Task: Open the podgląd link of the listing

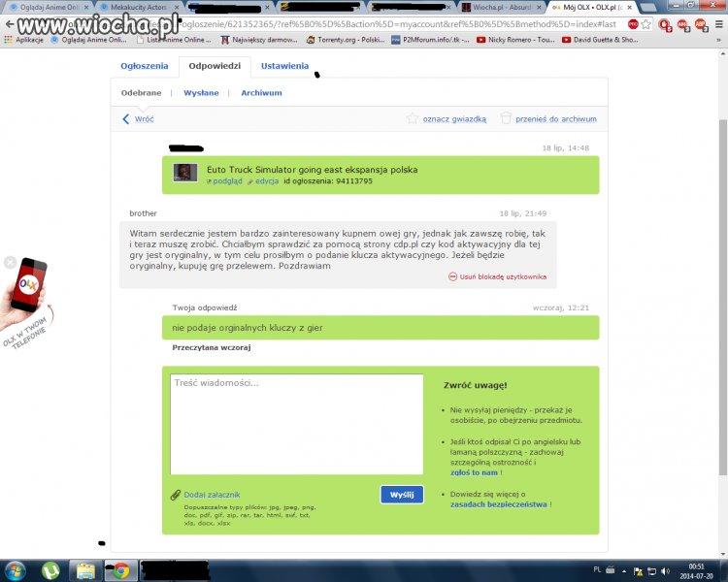Action: [x=227, y=181]
